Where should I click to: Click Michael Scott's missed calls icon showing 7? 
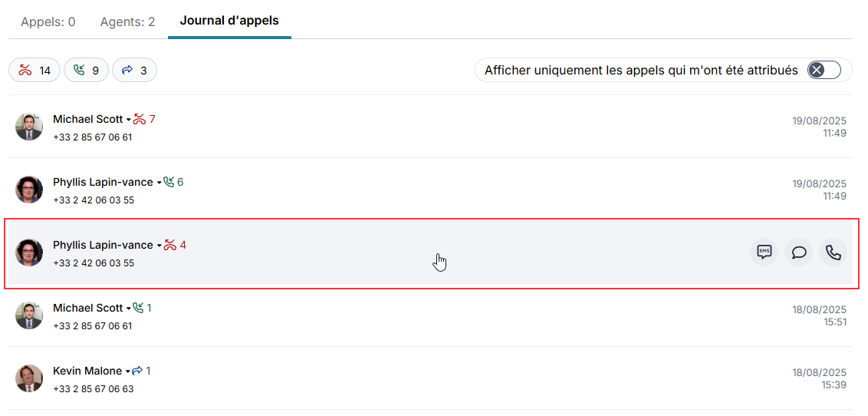point(140,119)
